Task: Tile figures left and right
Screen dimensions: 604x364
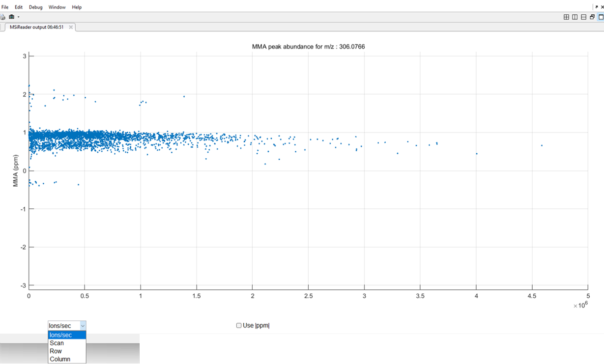Action: pos(575,17)
